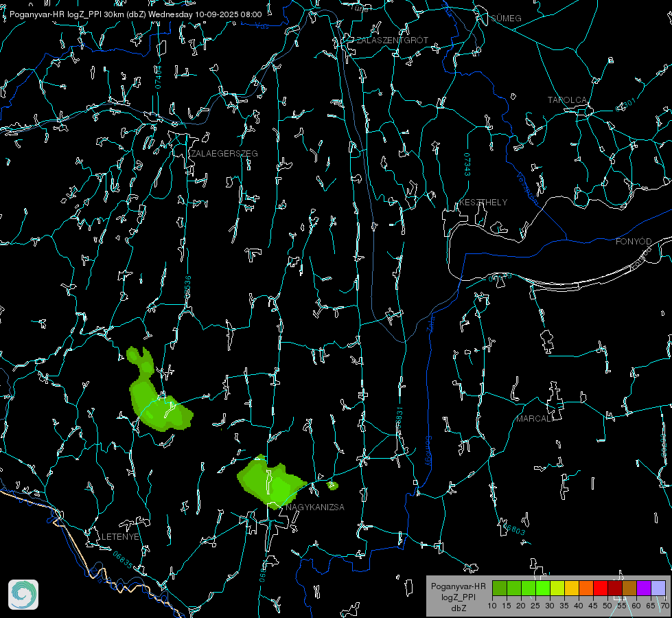
Task: Select the green 15–20 dBZ legend swatch
Action: pyautogui.click(x=514, y=588)
